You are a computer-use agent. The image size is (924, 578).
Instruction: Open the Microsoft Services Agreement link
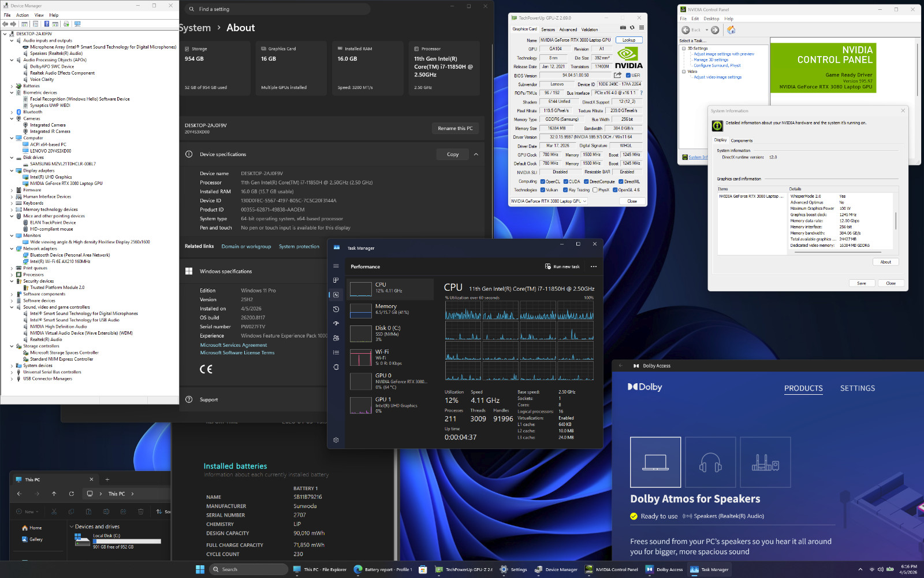[233, 345]
